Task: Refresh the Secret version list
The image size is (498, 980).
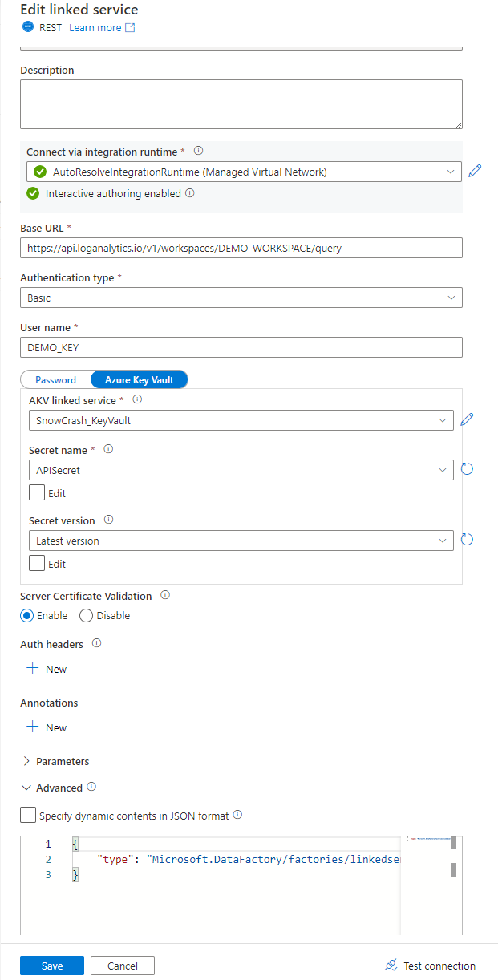Action: point(468,540)
